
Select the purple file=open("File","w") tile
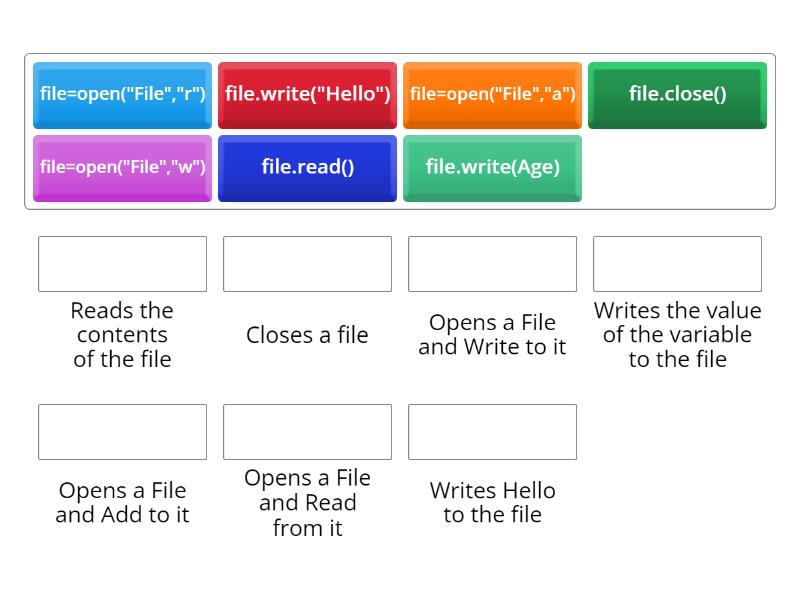(x=122, y=168)
